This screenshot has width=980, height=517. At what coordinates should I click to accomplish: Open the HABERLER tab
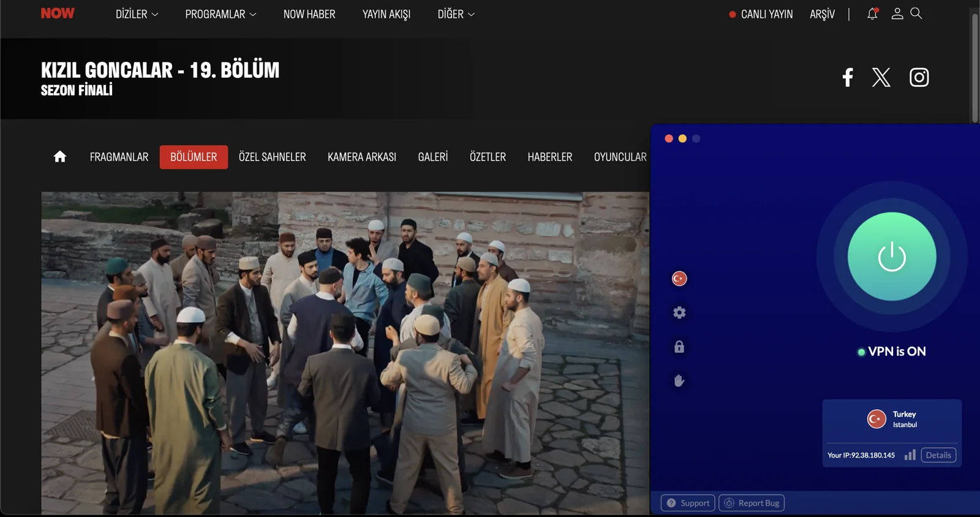(x=550, y=157)
